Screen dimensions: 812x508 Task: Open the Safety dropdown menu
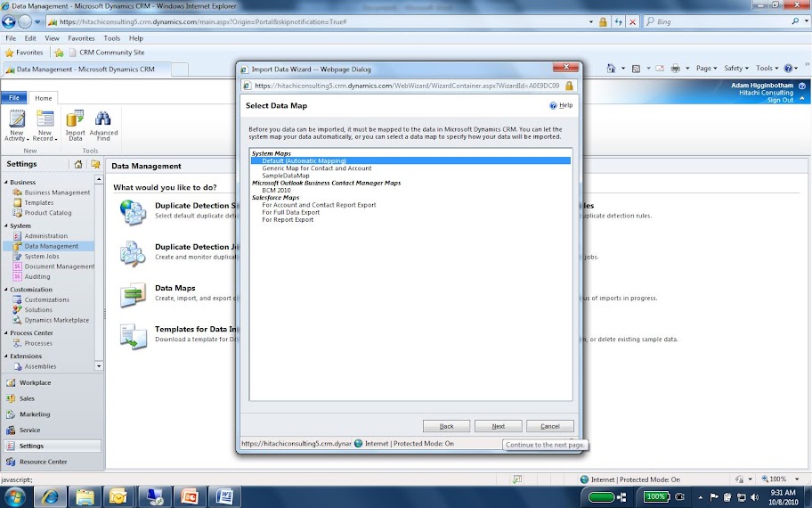(735, 69)
